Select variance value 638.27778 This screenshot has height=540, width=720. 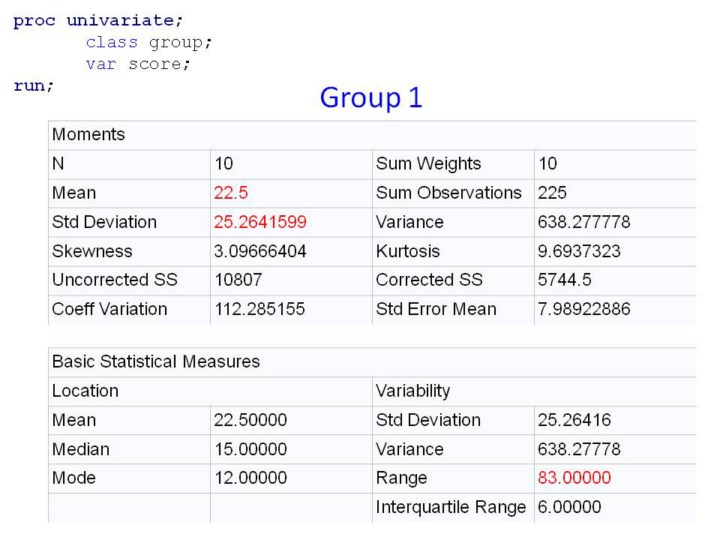tap(579, 450)
